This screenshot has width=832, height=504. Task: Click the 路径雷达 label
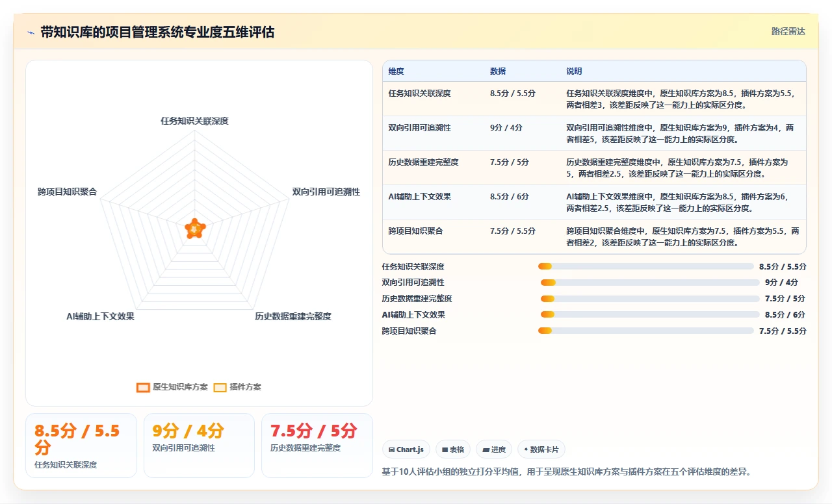tap(788, 31)
